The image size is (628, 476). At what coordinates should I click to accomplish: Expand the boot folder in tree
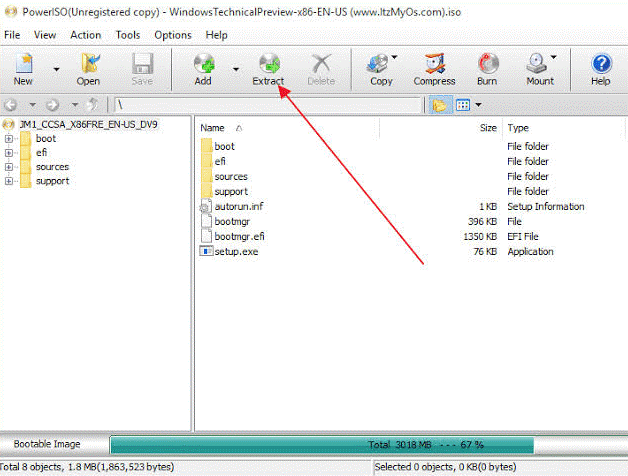click(9, 139)
